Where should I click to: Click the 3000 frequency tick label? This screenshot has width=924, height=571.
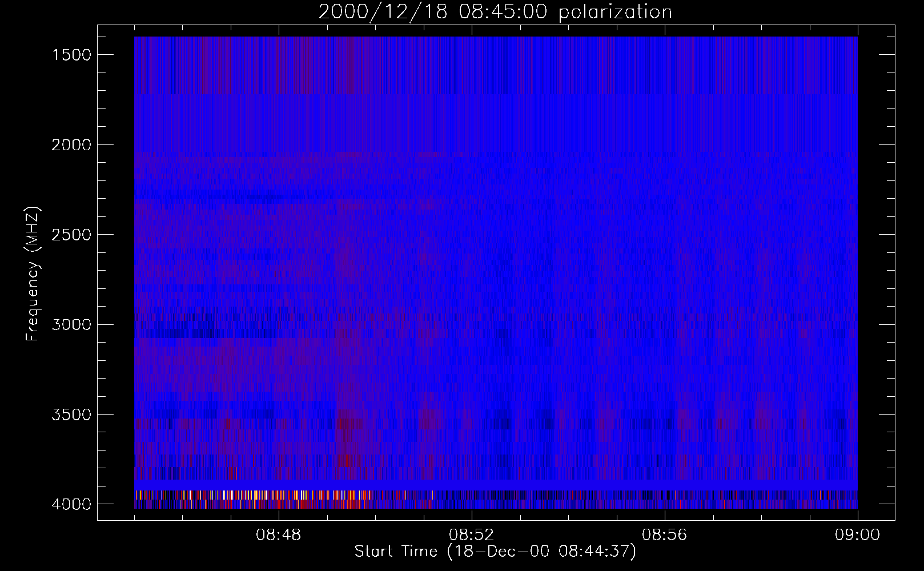71,325
